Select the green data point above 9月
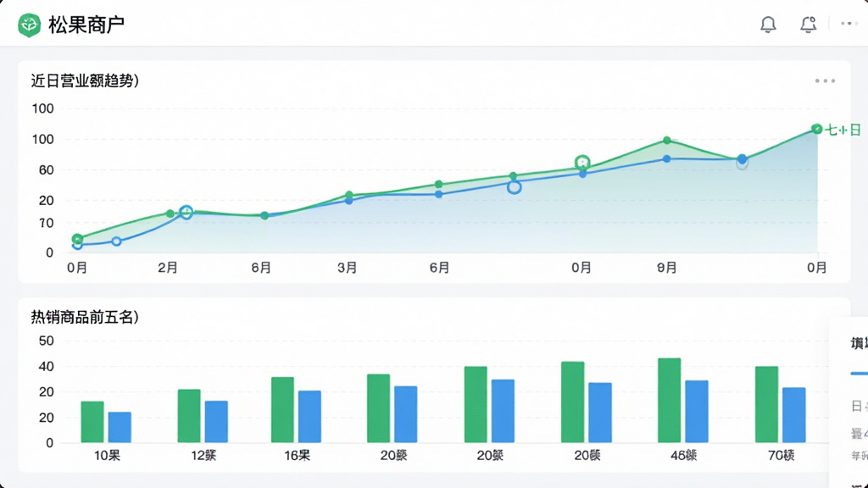868x488 pixels. point(667,141)
